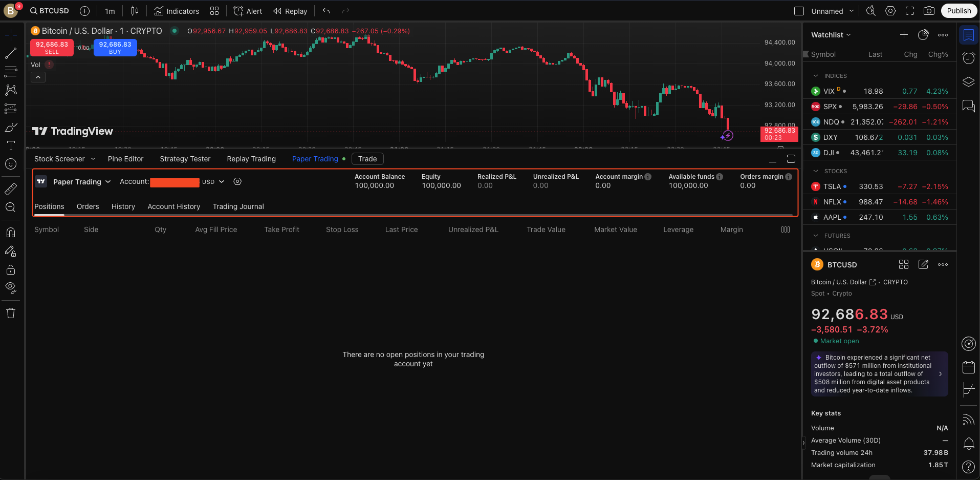Toggle the magnet mode icon
Viewport: 980px width, 480px height.
pos(11,233)
